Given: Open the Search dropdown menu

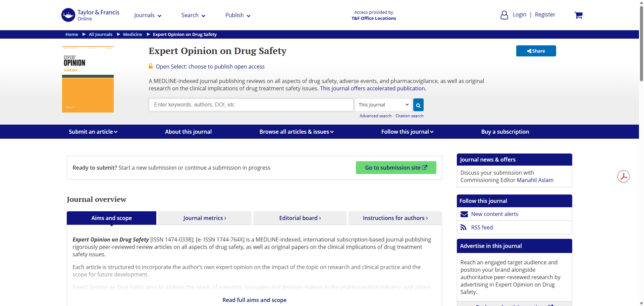Looking at the screenshot, I should [x=193, y=15].
